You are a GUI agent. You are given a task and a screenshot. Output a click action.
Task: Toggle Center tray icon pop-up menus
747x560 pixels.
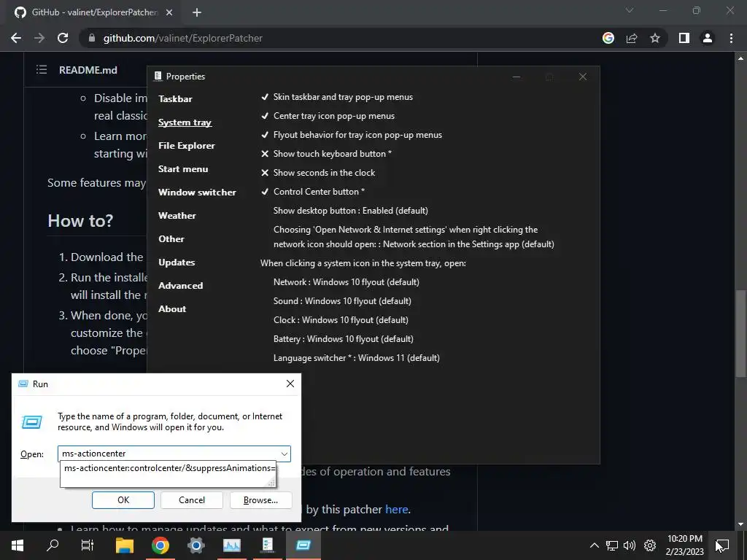tap(328, 116)
